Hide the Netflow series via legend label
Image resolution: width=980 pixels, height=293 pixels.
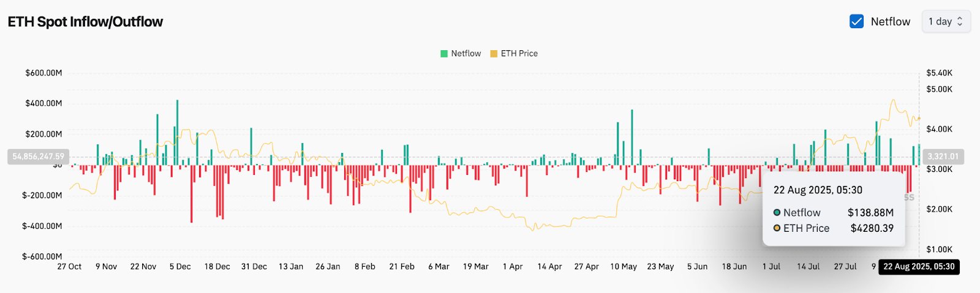click(466, 54)
